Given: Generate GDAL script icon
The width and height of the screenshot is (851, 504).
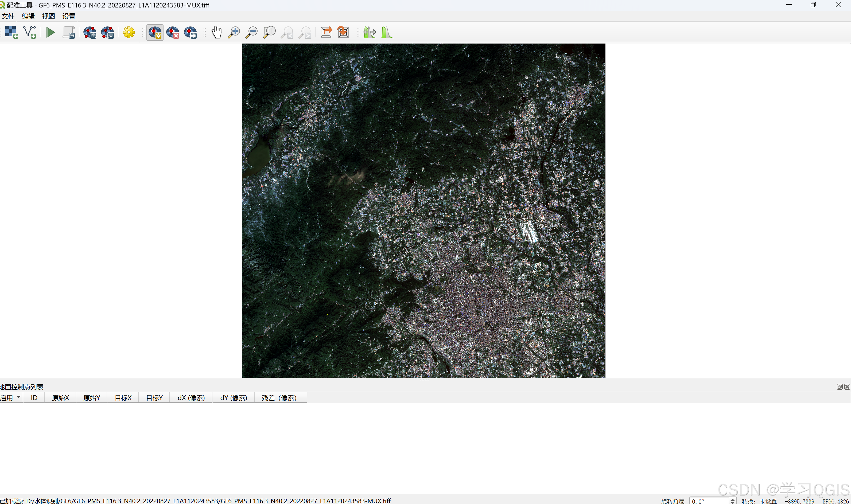Looking at the screenshot, I should tap(69, 33).
